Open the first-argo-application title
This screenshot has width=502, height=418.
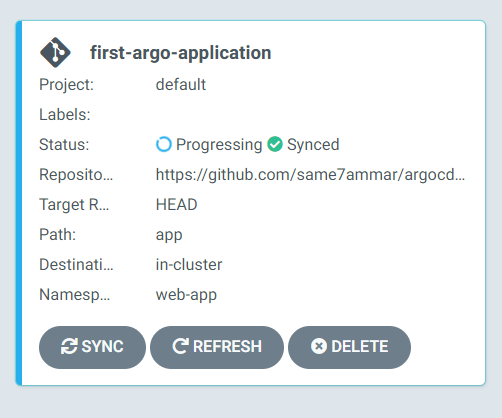(181, 53)
